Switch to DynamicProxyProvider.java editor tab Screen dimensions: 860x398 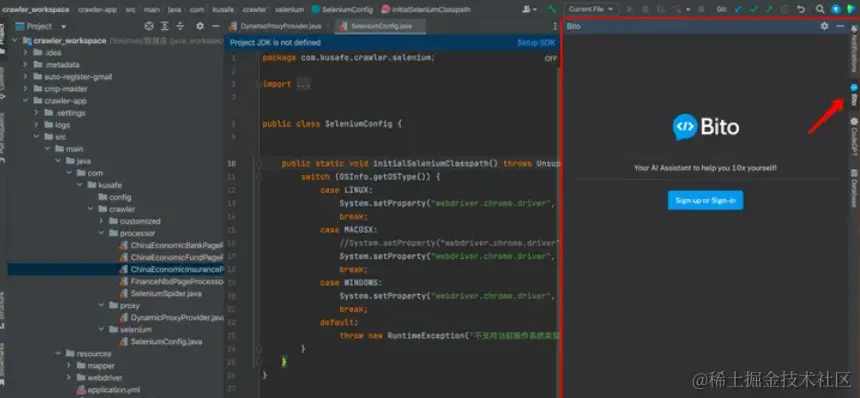click(279, 26)
